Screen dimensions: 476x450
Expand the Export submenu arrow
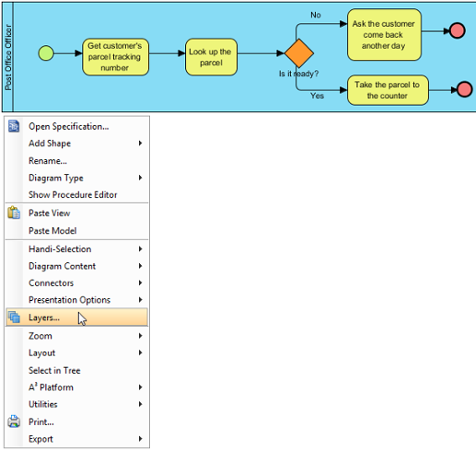pyautogui.click(x=140, y=439)
